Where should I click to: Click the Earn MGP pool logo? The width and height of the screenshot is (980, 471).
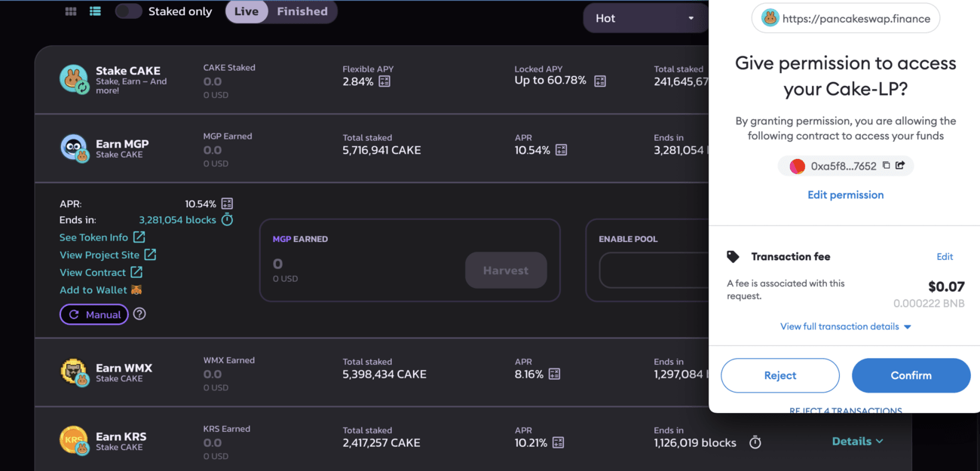74,148
